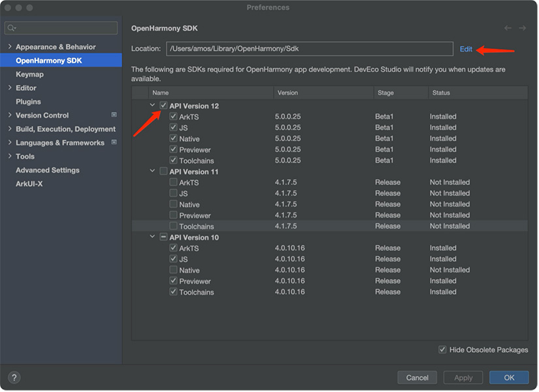Click the project-scope icon beside Languages & Frameworks

114,142
